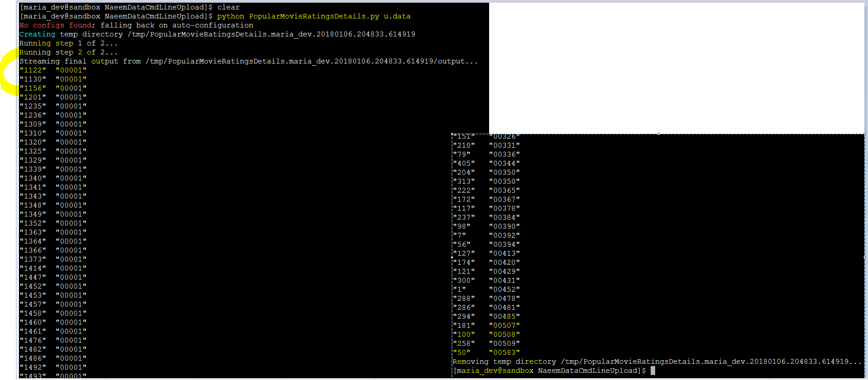Click the "1122" output entry
868x380 pixels.
(33, 70)
